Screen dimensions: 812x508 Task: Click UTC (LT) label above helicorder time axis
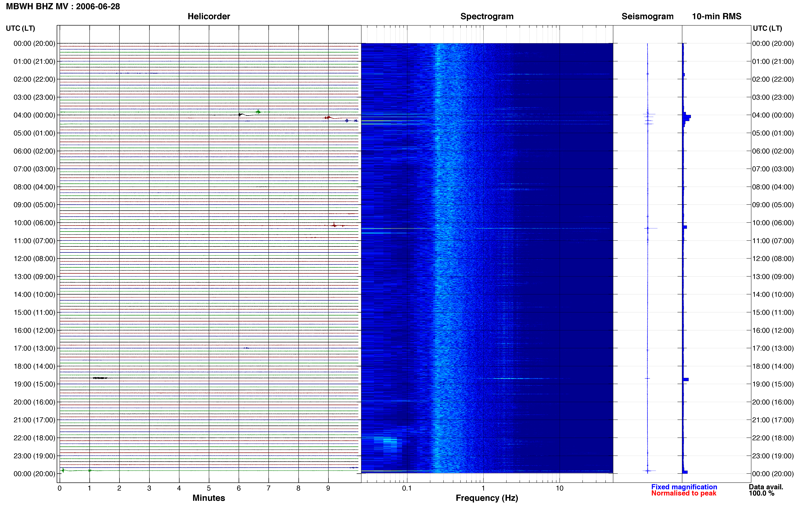[x=21, y=28]
